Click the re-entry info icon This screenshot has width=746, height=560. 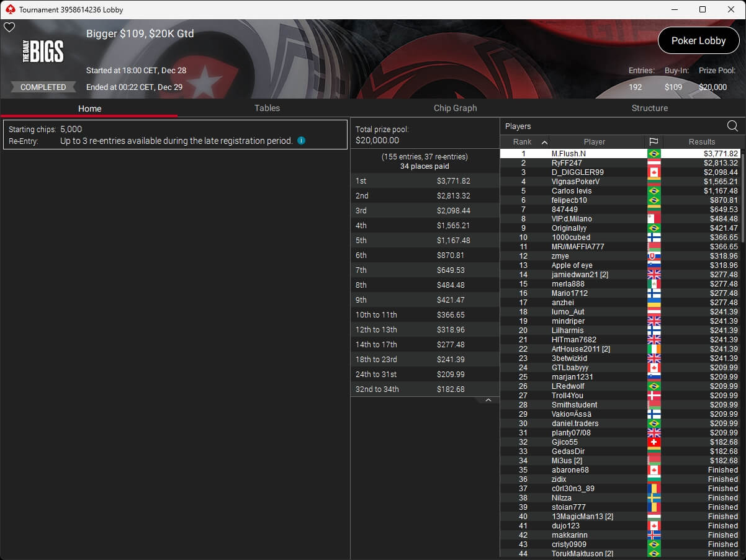pyautogui.click(x=301, y=141)
